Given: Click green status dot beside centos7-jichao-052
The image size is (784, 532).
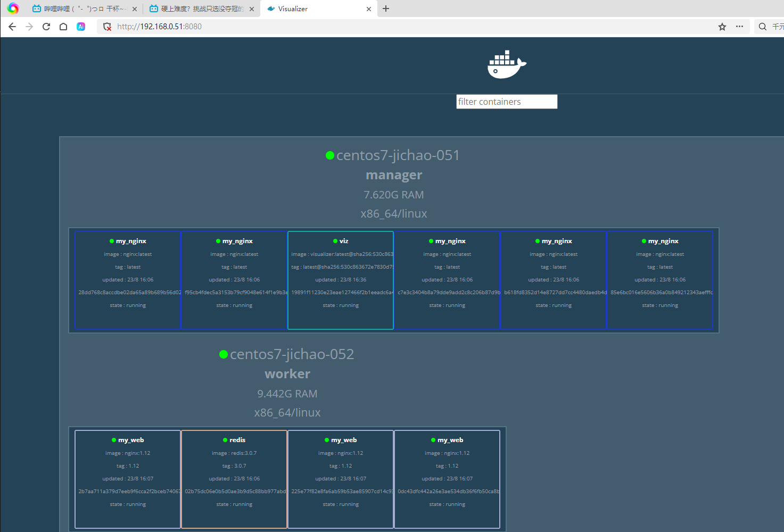Looking at the screenshot, I should (224, 354).
